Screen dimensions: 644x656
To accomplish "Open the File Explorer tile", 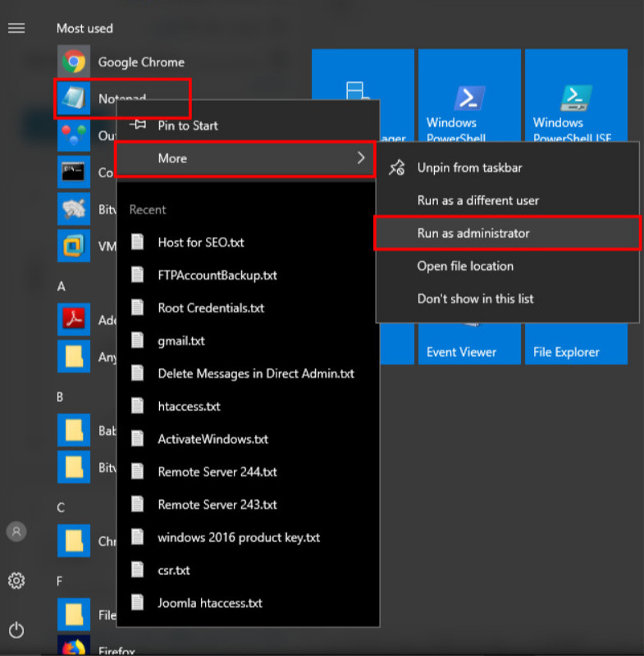I will coord(576,344).
